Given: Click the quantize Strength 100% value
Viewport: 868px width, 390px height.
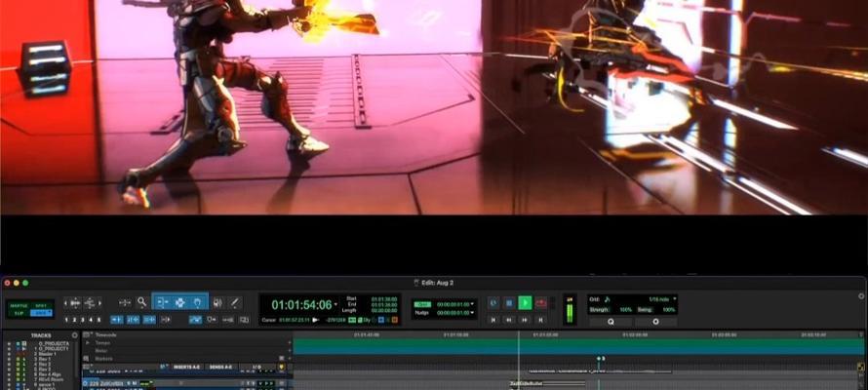Looking at the screenshot, I should pos(625,310).
